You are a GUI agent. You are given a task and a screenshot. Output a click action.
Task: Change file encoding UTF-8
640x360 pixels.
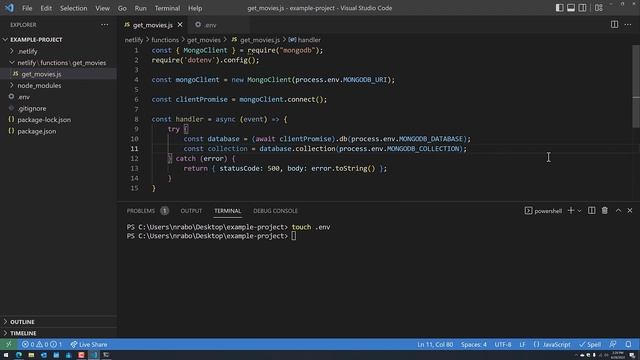503,344
